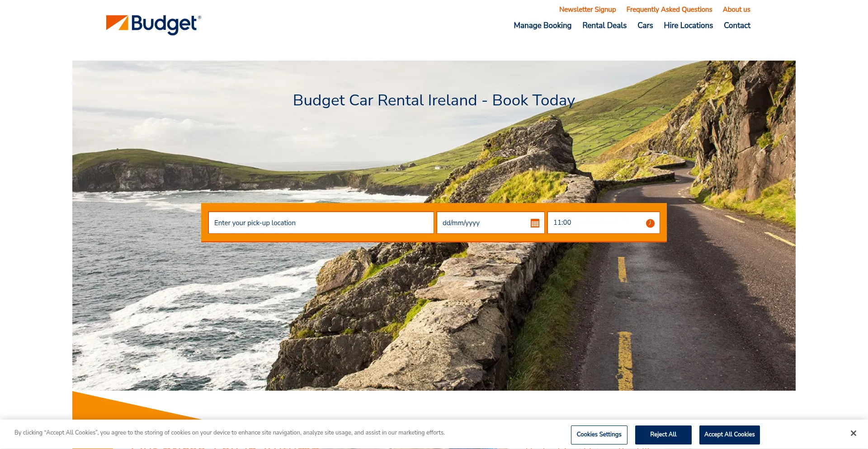Dismiss the cookie banner with X
This screenshot has height=449, width=868.
coord(853,433)
